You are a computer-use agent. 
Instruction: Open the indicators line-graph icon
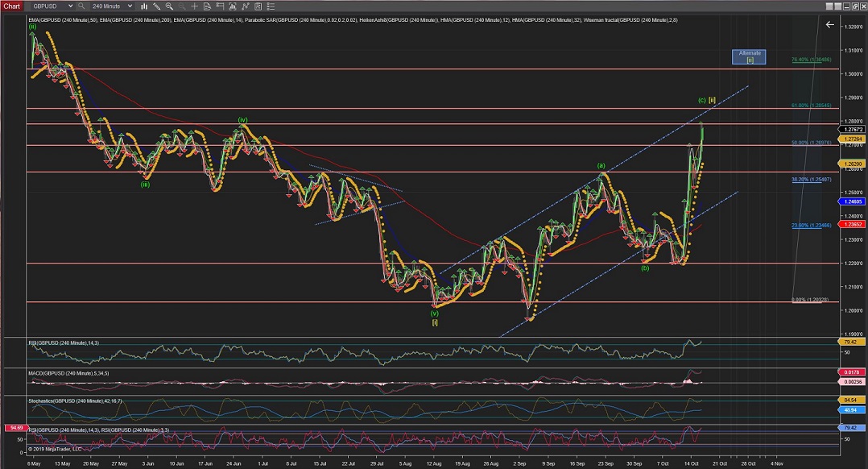[246, 6]
